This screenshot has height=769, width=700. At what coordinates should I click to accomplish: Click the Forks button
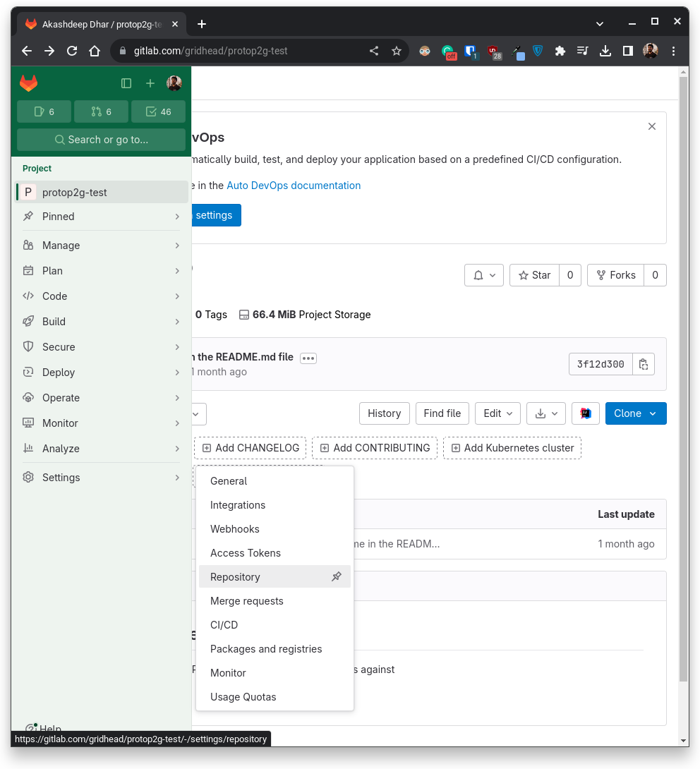click(x=616, y=275)
